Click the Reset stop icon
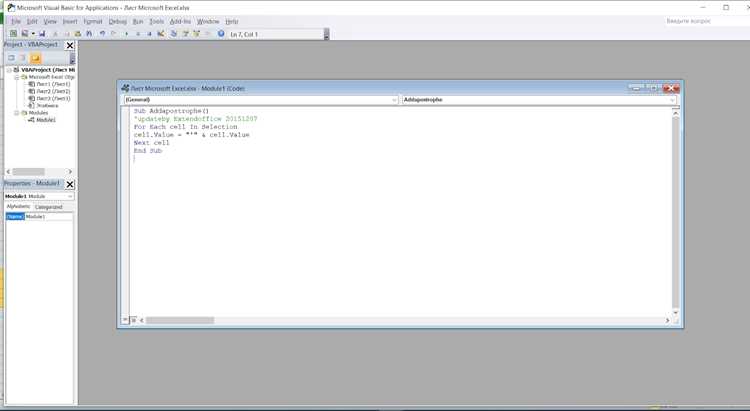The width and height of the screenshot is (750, 411). coord(149,34)
